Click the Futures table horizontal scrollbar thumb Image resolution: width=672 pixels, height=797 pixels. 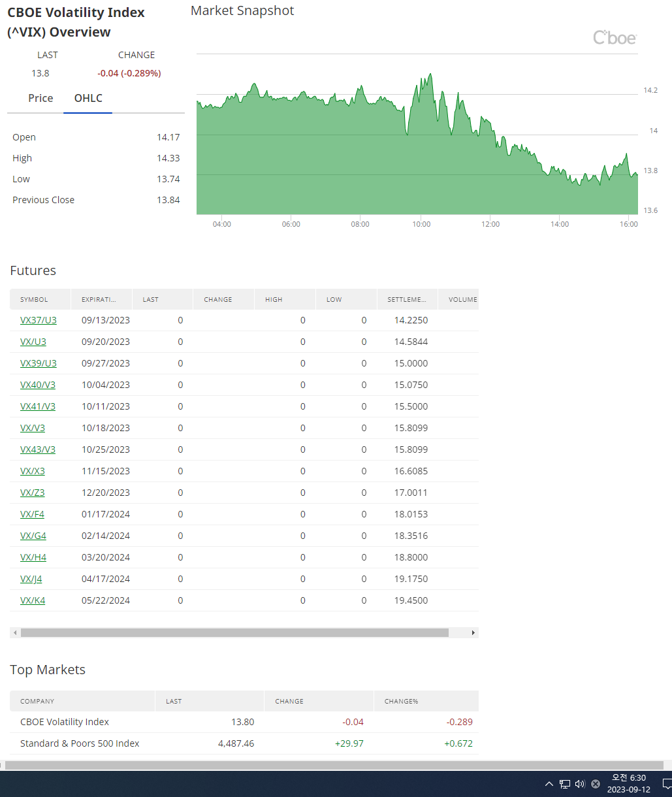click(x=234, y=632)
